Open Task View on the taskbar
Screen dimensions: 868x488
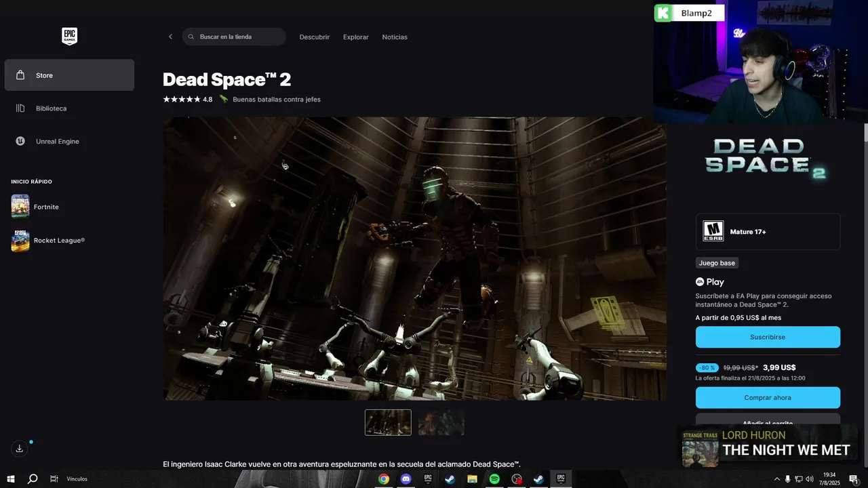click(x=54, y=479)
